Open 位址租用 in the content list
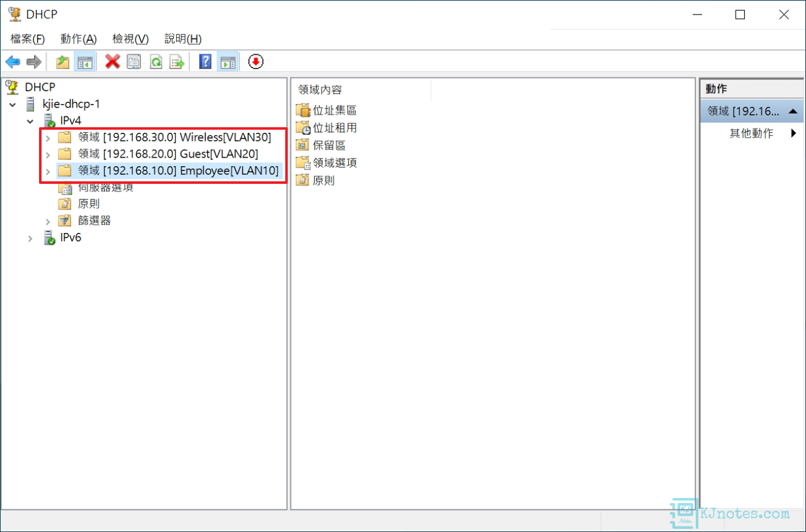 pos(335,128)
